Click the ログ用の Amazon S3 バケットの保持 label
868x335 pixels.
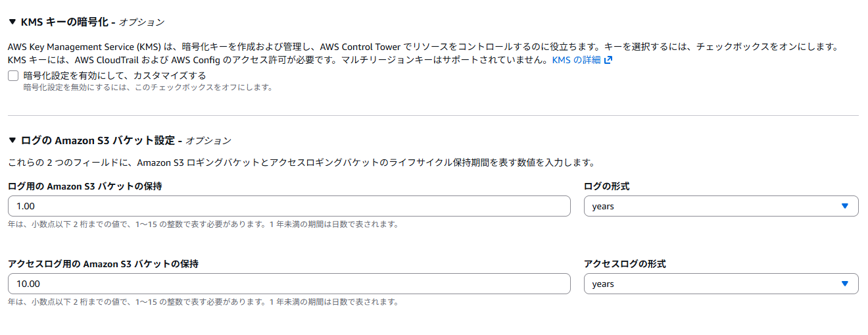coord(85,186)
